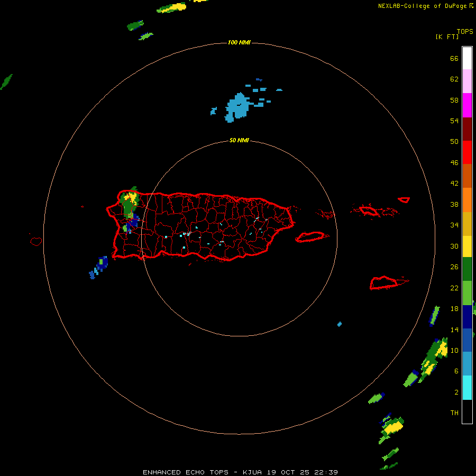Click the "54" scale value

coord(454,121)
